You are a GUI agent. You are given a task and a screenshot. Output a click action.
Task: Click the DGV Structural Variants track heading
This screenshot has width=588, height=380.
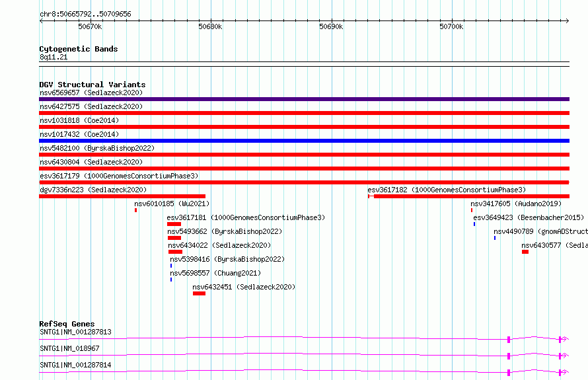click(x=92, y=85)
